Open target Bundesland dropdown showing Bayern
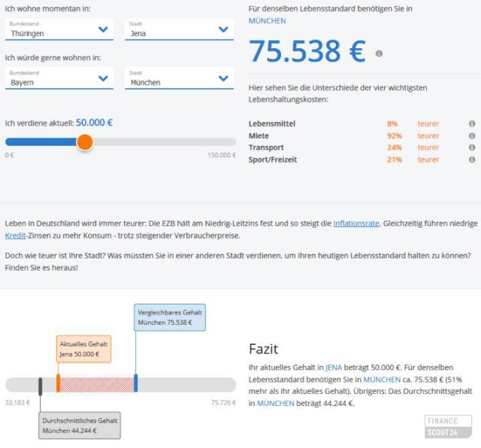 coord(59,78)
